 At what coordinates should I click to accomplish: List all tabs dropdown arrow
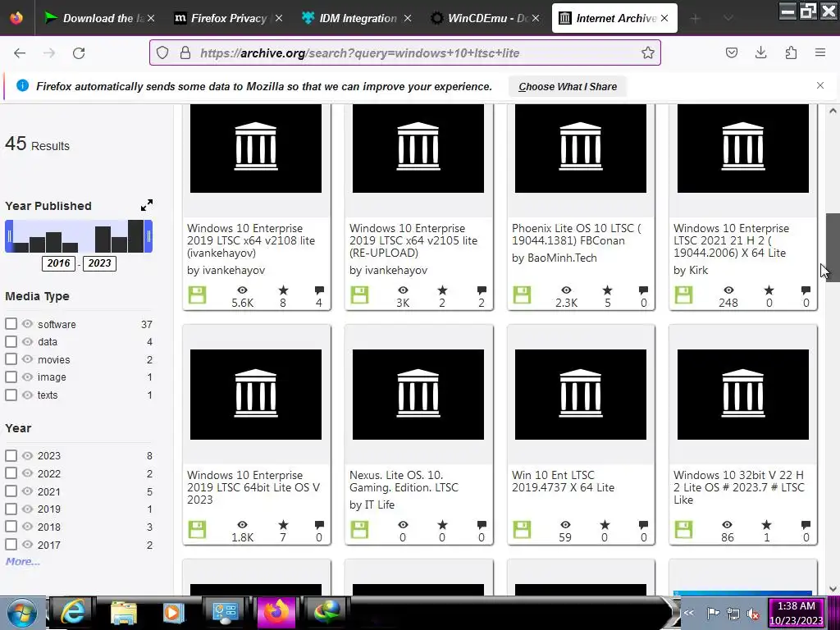(x=728, y=19)
